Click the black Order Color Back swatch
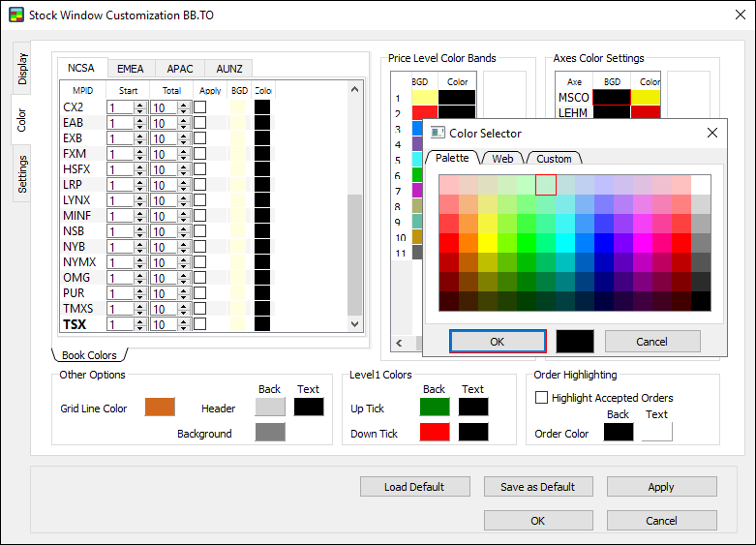This screenshot has width=756, height=545. pyautogui.click(x=619, y=433)
